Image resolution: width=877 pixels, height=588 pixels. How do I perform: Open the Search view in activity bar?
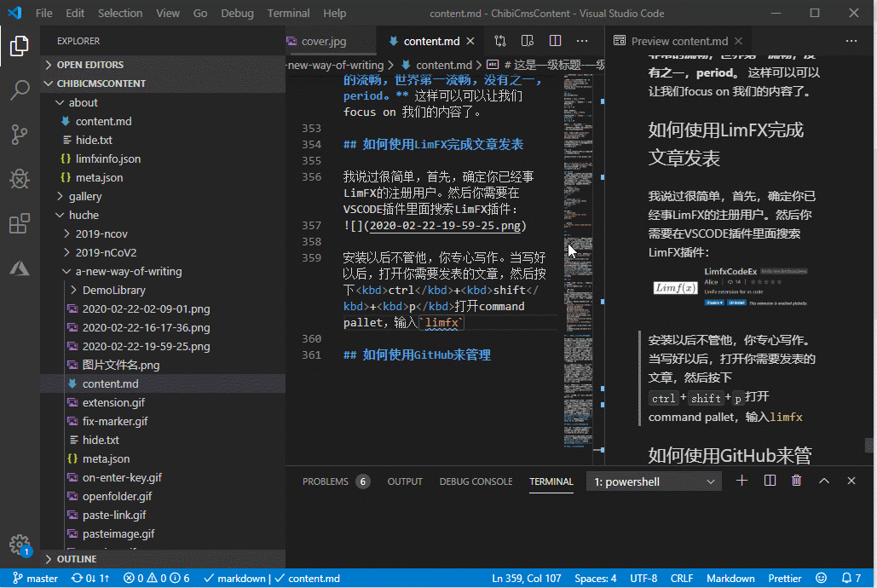point(20,90)
